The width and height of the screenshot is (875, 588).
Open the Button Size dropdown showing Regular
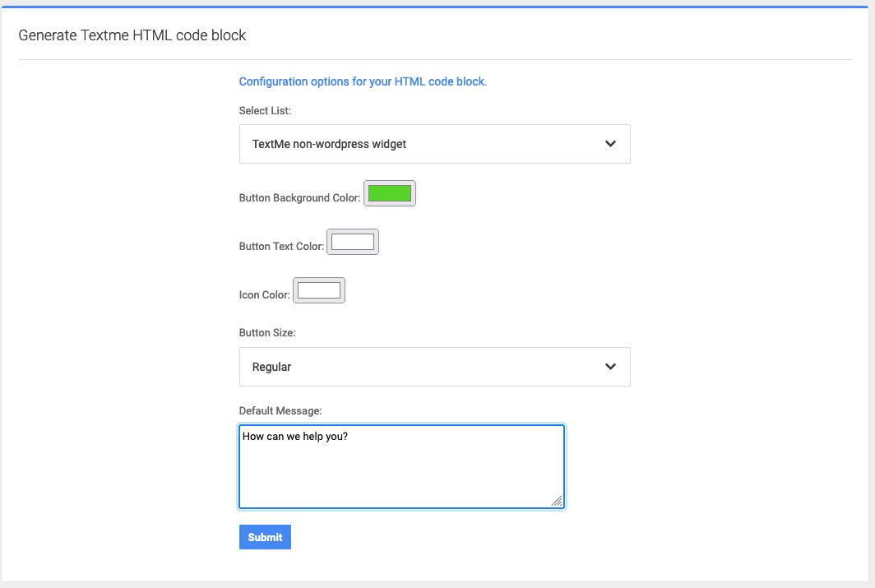(435, 367)
